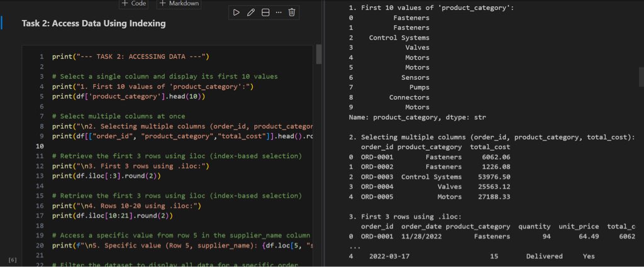Click the 'Selecting multiple columns' output heading
This screenshot has width=644, height=267.
tap(492, 137)
